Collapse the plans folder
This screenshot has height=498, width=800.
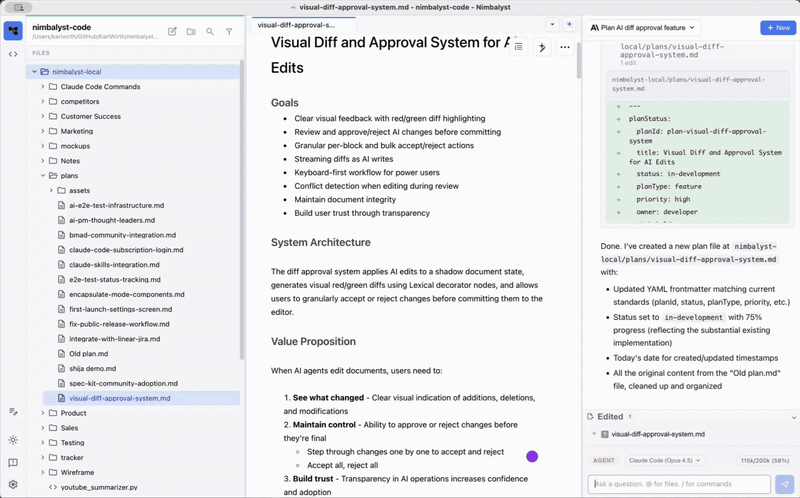pyautogui.click(x=43, y=176)
